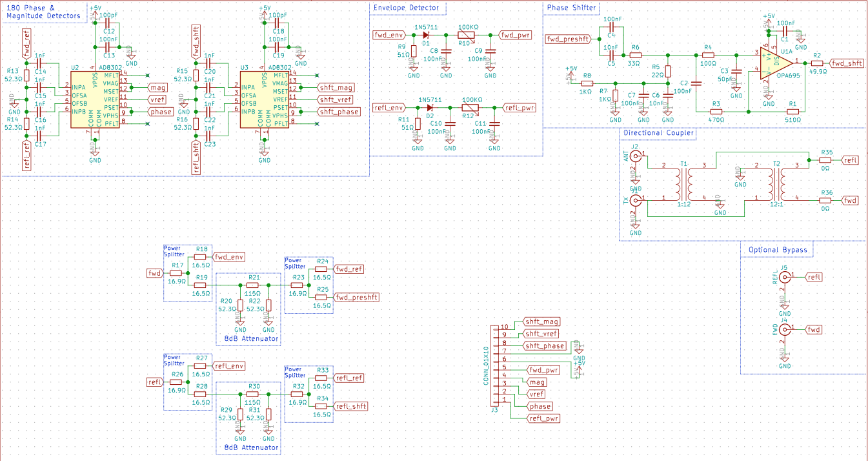868x461 pixels.
Task: Select resistor R30 115Ω in lower attenuator
Action: click(253, 394)
